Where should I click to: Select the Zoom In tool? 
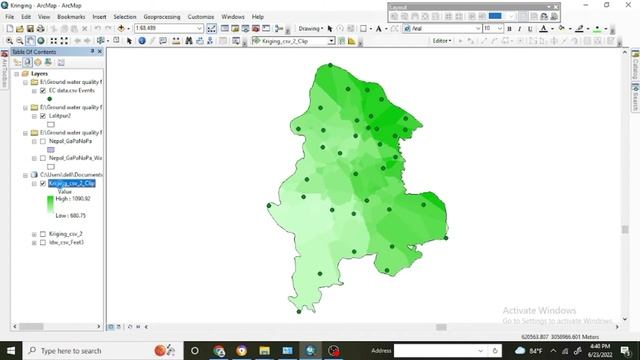[x=9, y=41]
